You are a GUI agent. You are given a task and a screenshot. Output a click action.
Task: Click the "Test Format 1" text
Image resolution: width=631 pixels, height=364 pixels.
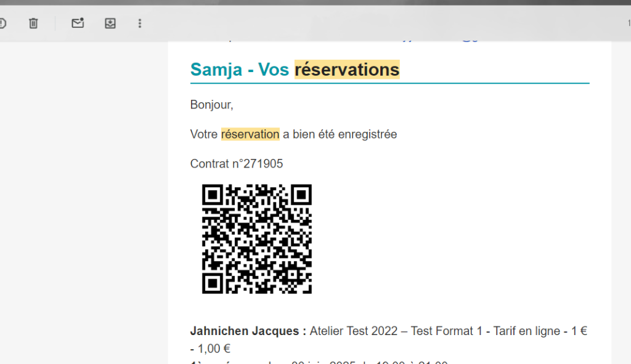(x=442, y=331)
